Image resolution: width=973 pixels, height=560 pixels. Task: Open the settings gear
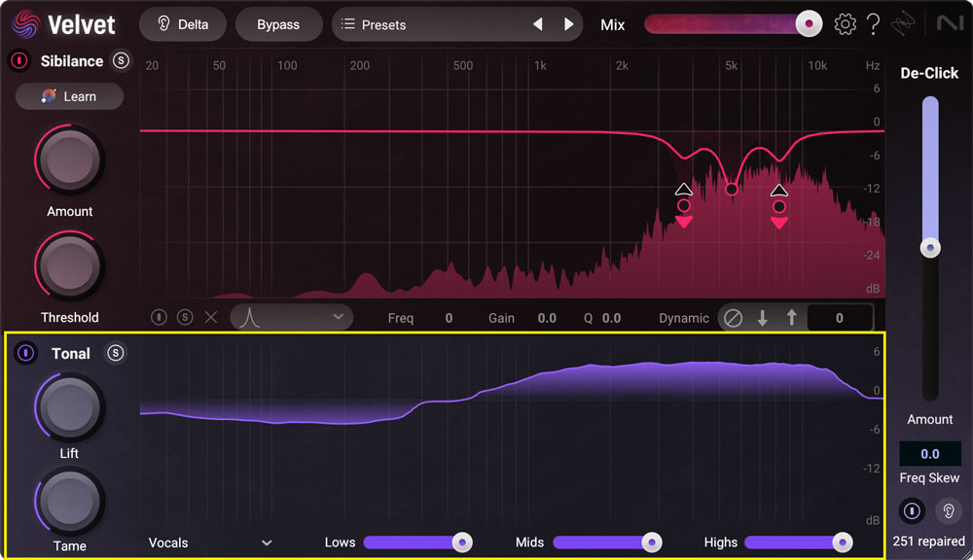click(x=845, y=24)
